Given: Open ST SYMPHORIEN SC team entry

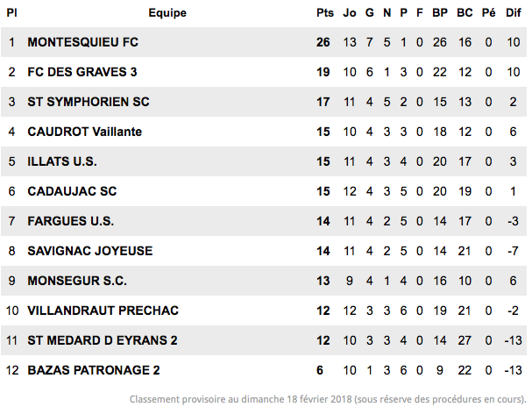Looking at the screenshot, I should coord(89,102).
